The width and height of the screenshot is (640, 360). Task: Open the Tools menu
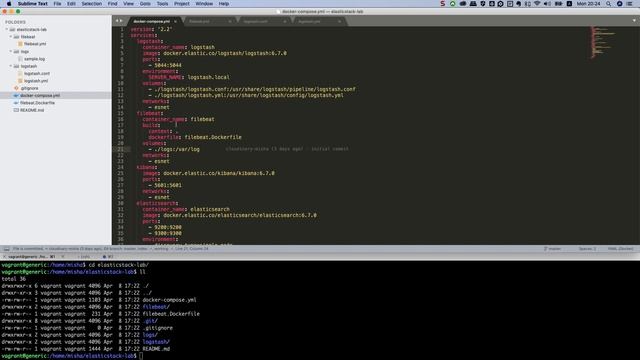pyautogui.click(x=162, y=4)
